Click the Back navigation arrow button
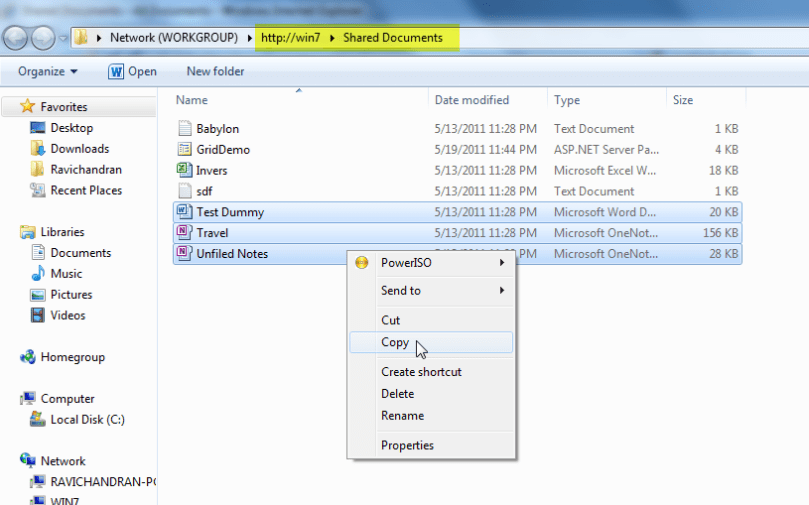The image size is (809, 505). 16,38
